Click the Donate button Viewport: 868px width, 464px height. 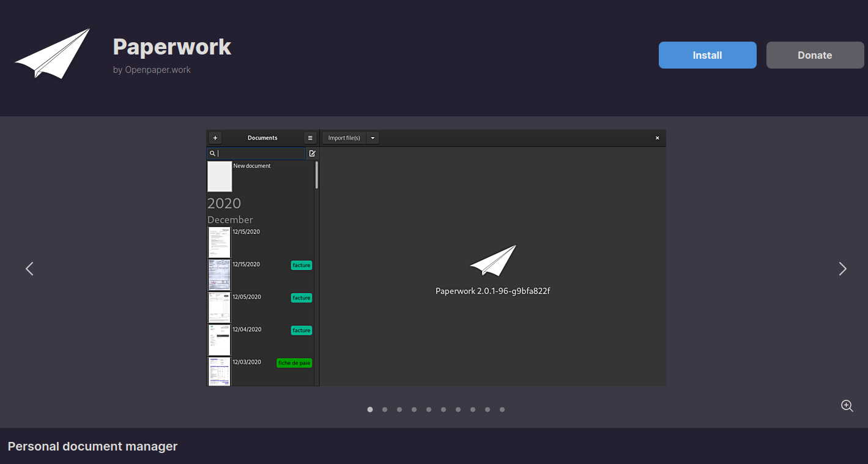(x=815, y=55)
